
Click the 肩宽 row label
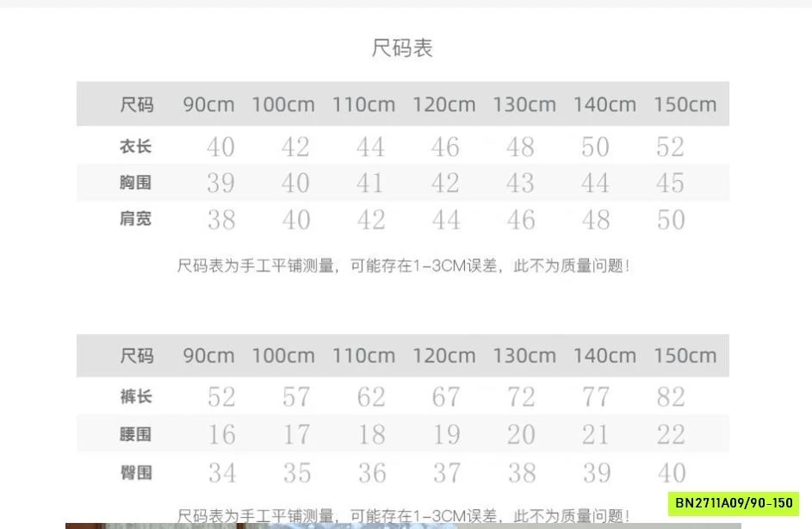click(x=135, y=219)
